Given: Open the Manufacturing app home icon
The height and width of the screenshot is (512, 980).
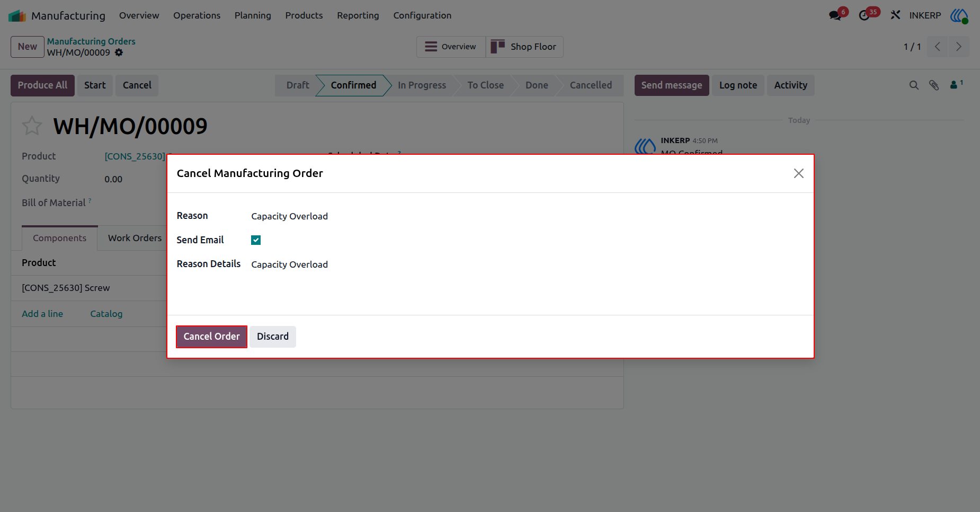Looking at the screenshot, I should coord(17,16).
